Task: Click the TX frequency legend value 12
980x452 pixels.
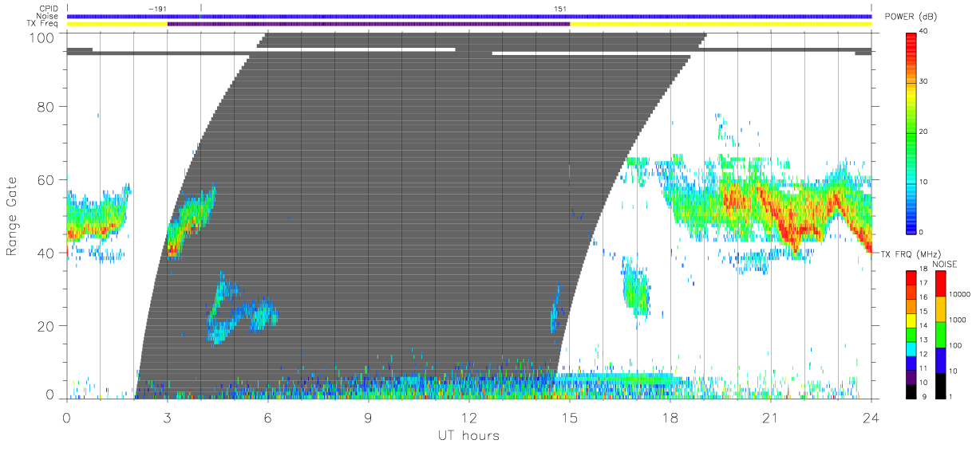Action: click(x=925, y=354)
